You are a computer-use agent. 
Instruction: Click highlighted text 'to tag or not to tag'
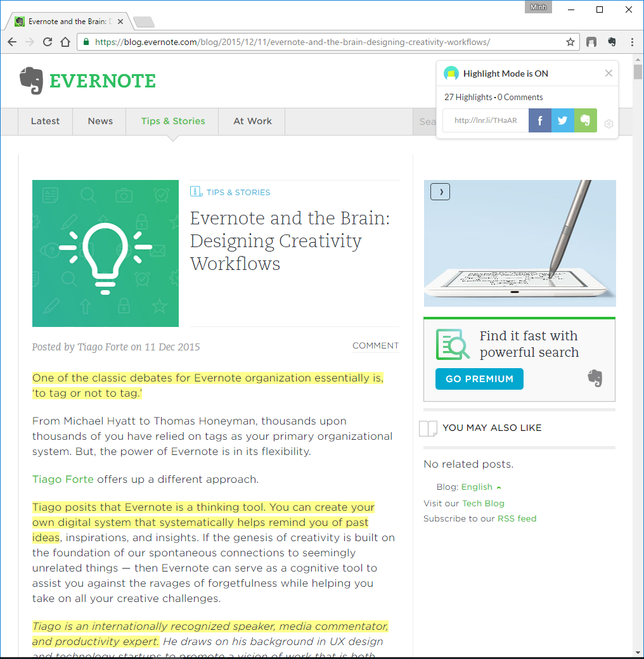(87, 393)
